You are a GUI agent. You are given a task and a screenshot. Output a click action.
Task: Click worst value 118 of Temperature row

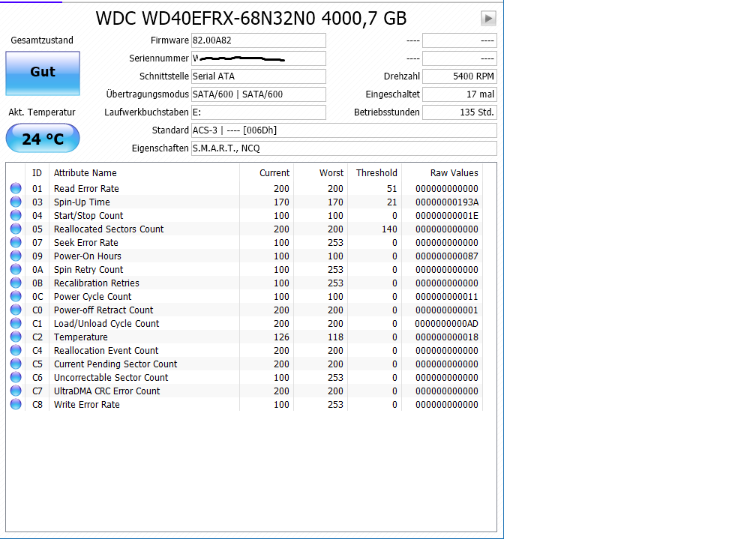click(x=335, y=337)
